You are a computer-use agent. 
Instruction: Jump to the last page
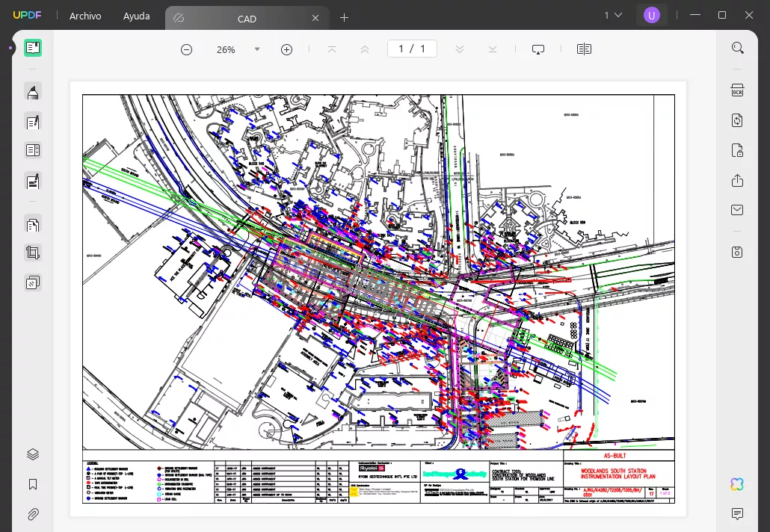click(493, 49)
